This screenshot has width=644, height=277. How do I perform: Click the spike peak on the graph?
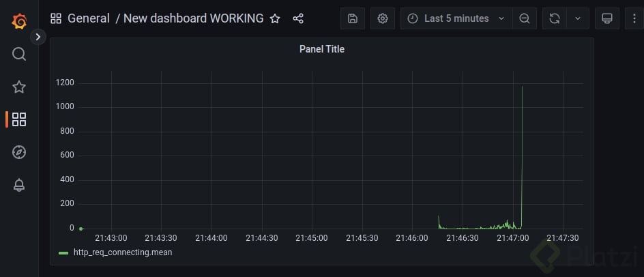pos(522,87)
